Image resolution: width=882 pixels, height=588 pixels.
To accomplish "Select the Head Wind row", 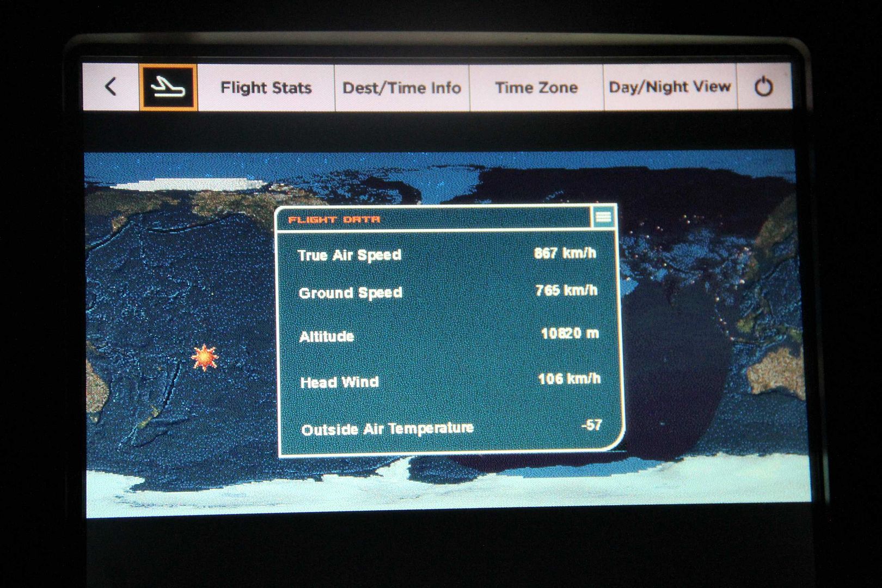I will (450, 380).
